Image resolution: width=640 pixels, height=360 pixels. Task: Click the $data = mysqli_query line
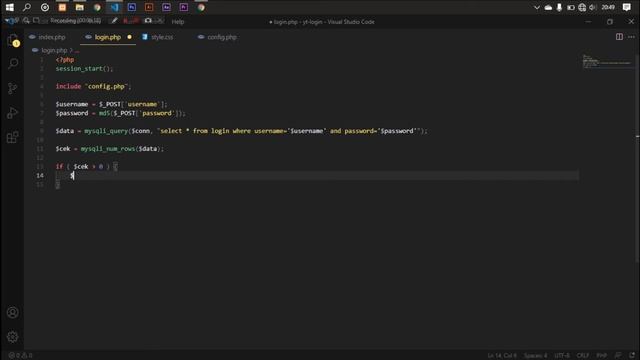(x=241, y=131)
